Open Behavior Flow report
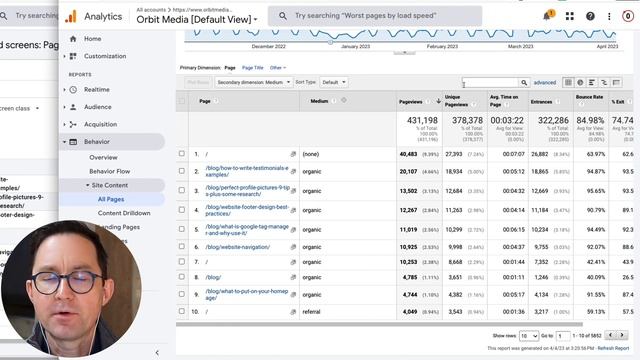 [110, 171]
